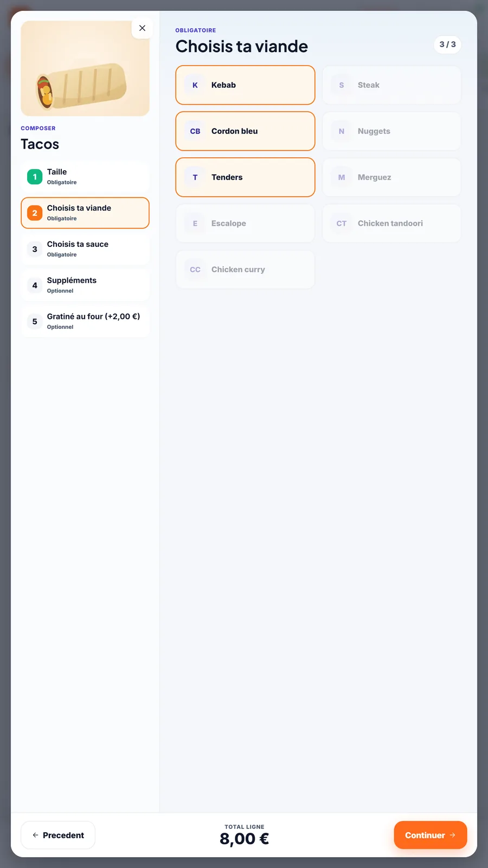The width and height of the screenshot is (488, 868).
Task: Deselect the Kebab meat option
Action: point(245,85)
